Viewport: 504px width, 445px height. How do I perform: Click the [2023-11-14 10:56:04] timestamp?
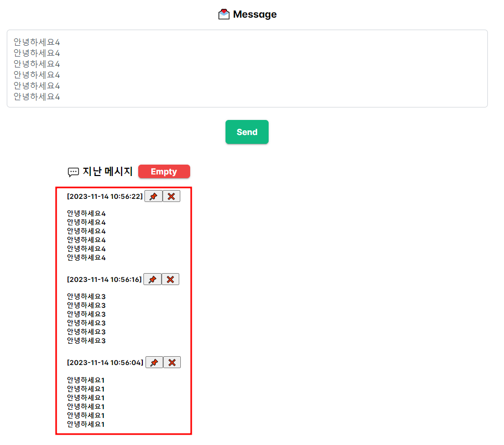pos(105,363)
